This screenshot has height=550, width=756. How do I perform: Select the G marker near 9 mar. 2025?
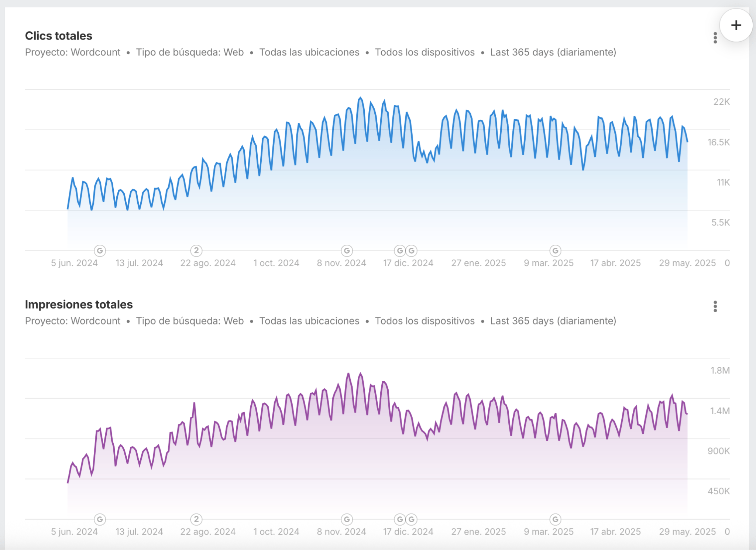pos(555,250)
